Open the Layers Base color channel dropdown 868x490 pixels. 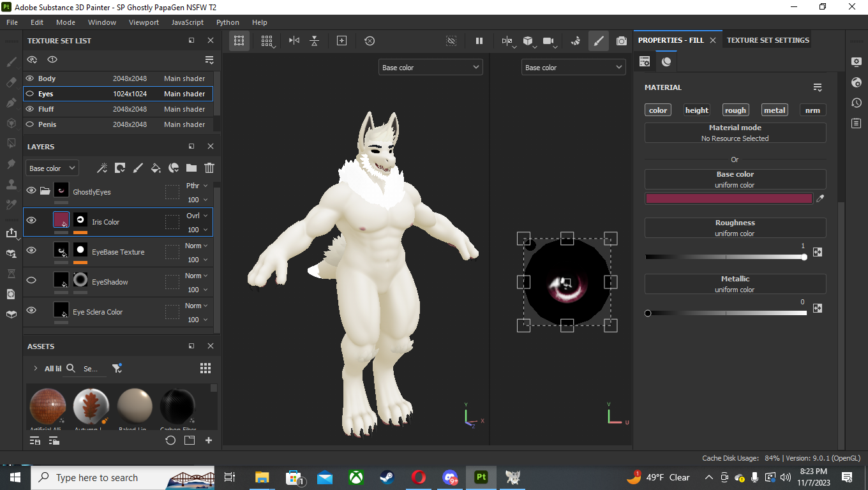(x=52, y=168)
